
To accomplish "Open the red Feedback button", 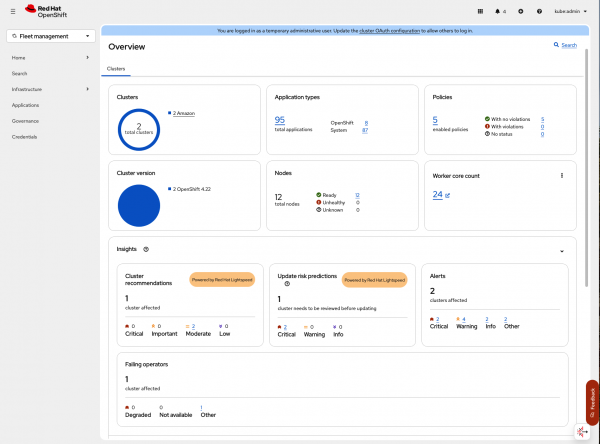I will (592, 403).
